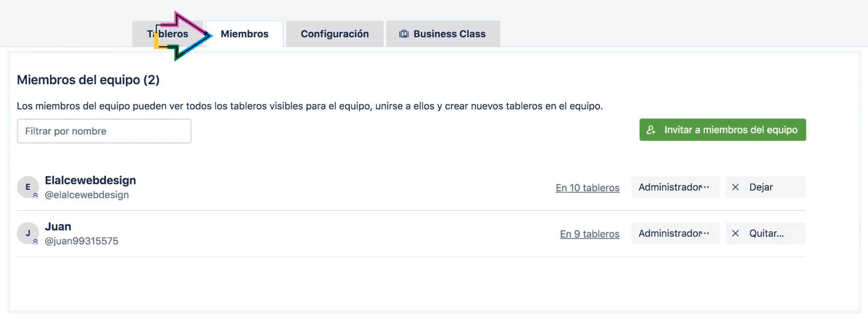868x320 pixels.
Task: Click the X icon next to Dejar
Action: click(736, 187)
